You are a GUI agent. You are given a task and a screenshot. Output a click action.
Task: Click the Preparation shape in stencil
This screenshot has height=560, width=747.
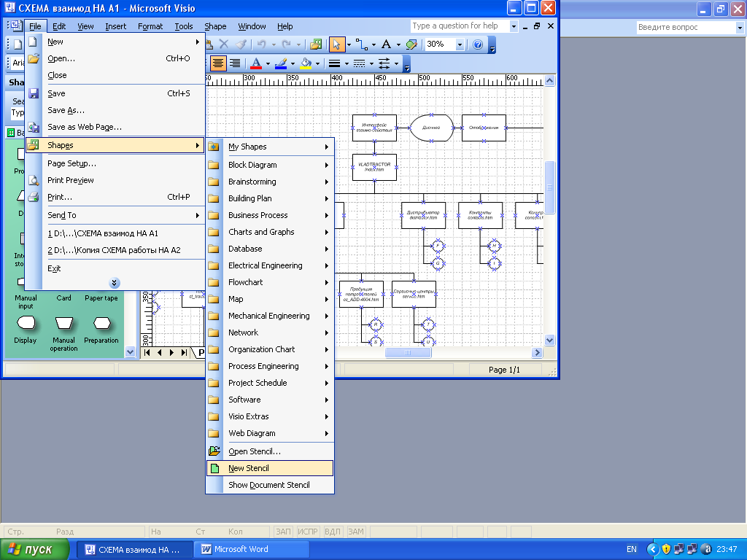point(101,323)
